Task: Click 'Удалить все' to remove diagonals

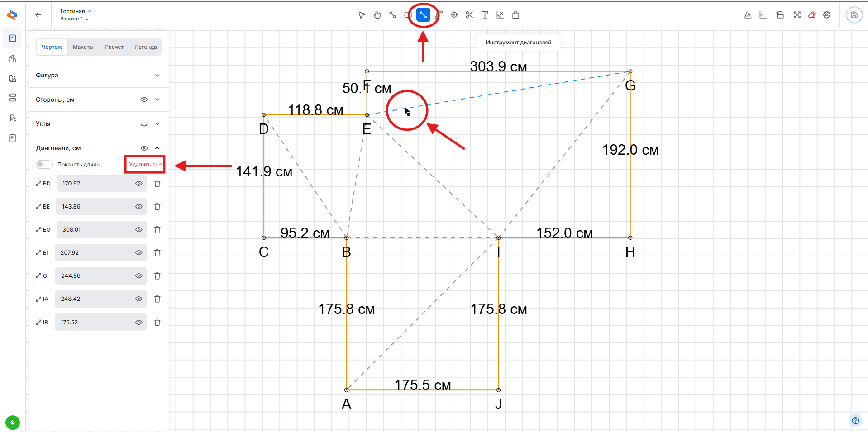Action: 145,165
